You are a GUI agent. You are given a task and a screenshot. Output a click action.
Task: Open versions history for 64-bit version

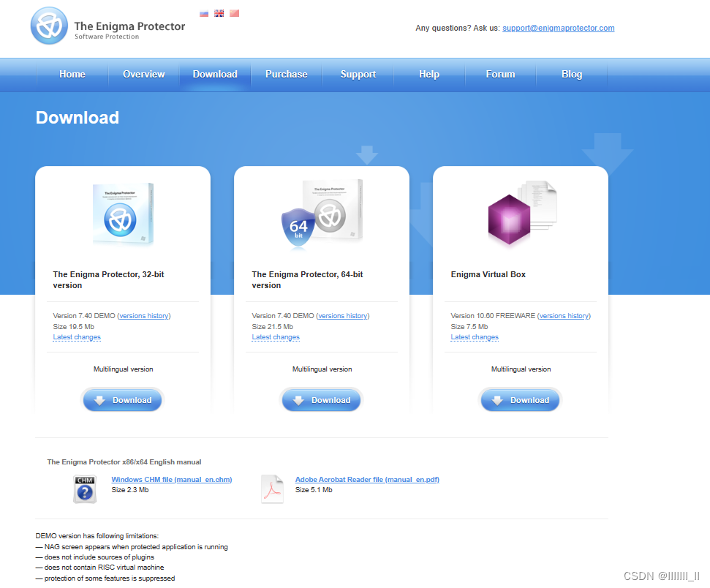[343, 316]
